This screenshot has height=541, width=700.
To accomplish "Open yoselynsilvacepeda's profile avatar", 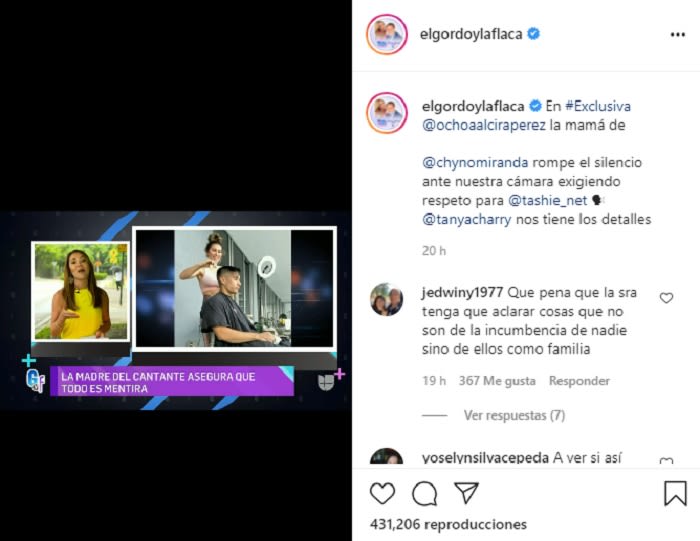I will click(387, 457).
